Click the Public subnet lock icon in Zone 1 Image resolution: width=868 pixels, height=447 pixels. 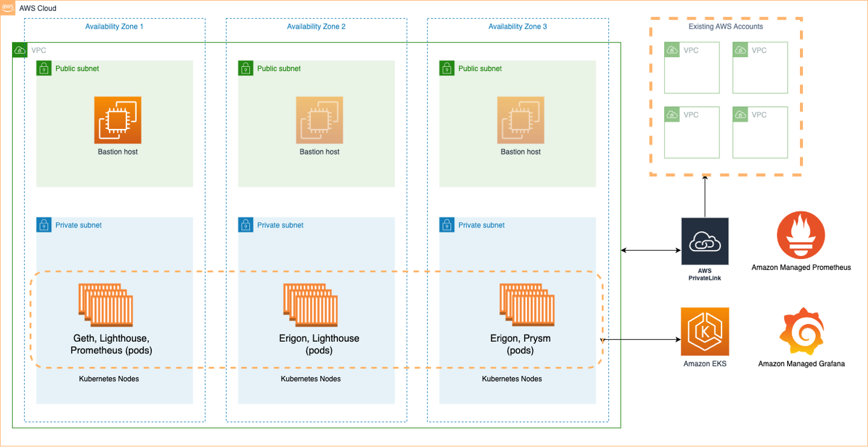[x=44, y=69]
